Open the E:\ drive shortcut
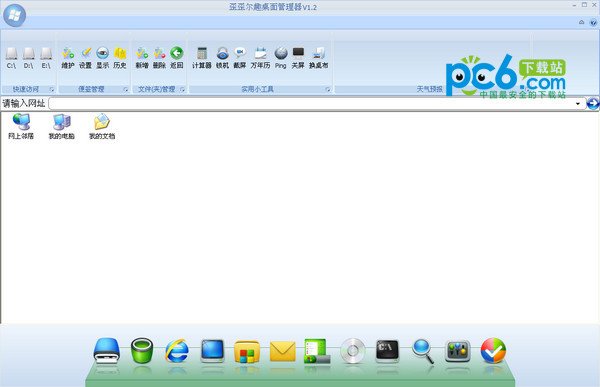 (x=46, y=58)
